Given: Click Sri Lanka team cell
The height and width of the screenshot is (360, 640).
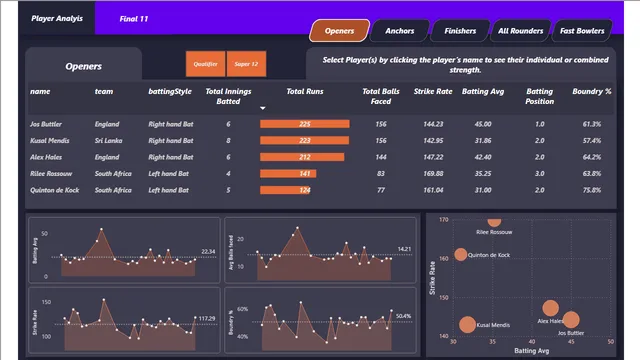Looking at the screenshot, I should (x=108, y=140).
